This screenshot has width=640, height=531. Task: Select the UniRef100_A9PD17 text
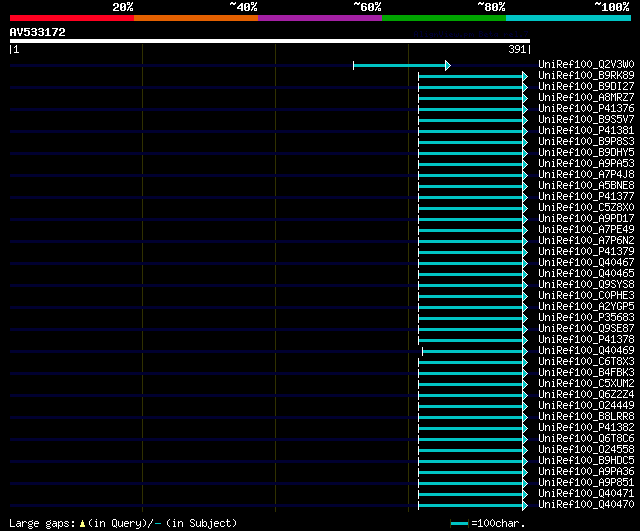[x=586, y=219]
